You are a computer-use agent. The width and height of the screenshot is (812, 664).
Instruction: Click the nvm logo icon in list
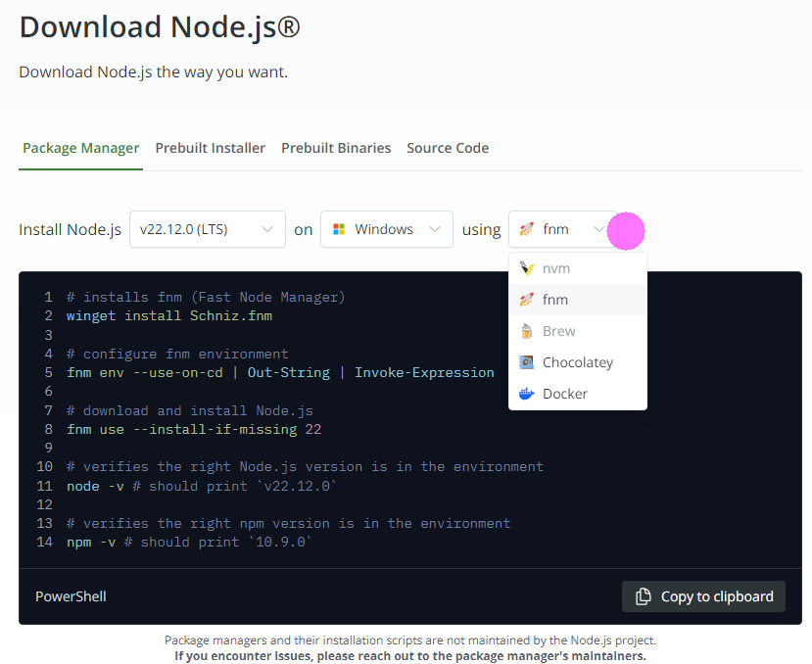tap(527, 268)
